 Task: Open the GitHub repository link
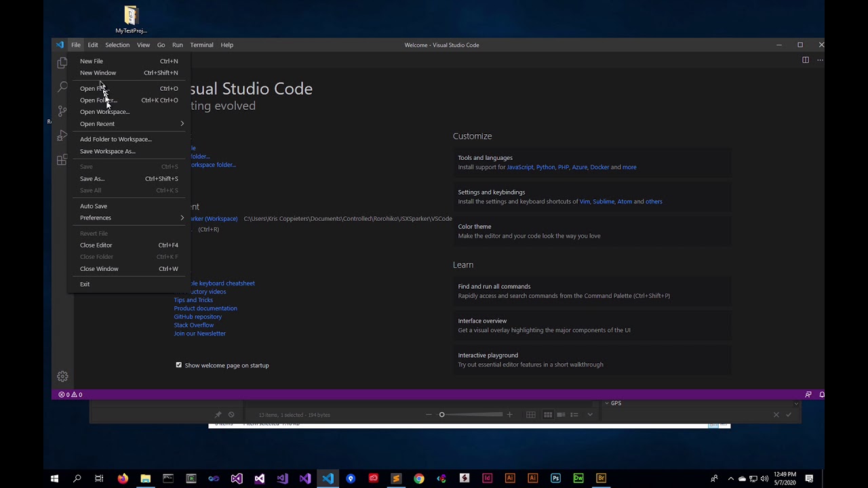coord(197,317)
